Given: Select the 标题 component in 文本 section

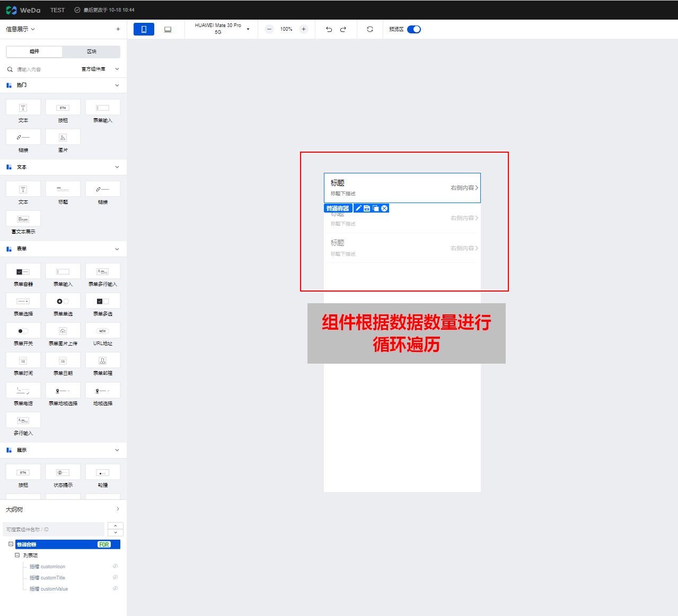Looking at the screenshot, I should (x=63, y=193).
